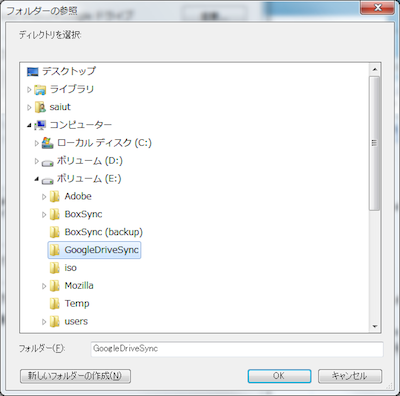Viewport: 400px width, 396px height.
Task: Collapse the ボリューム (E:) drive node
Action: tap(37, 179)
